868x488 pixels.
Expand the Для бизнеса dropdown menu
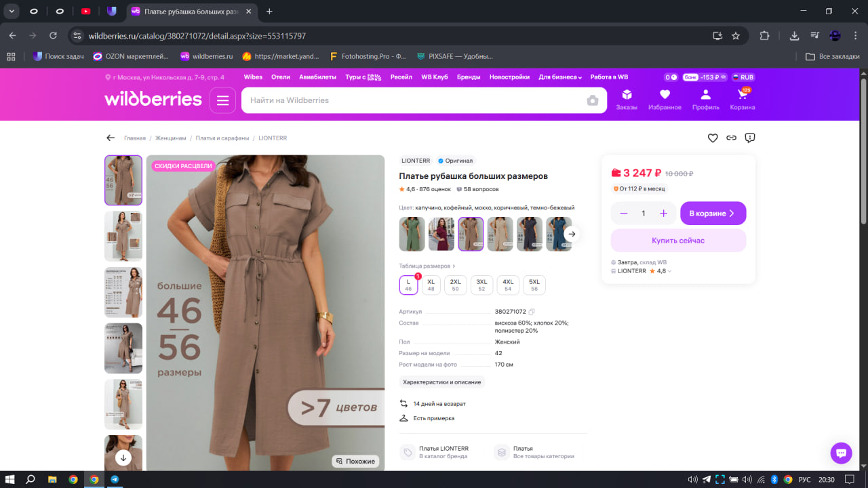560,77
